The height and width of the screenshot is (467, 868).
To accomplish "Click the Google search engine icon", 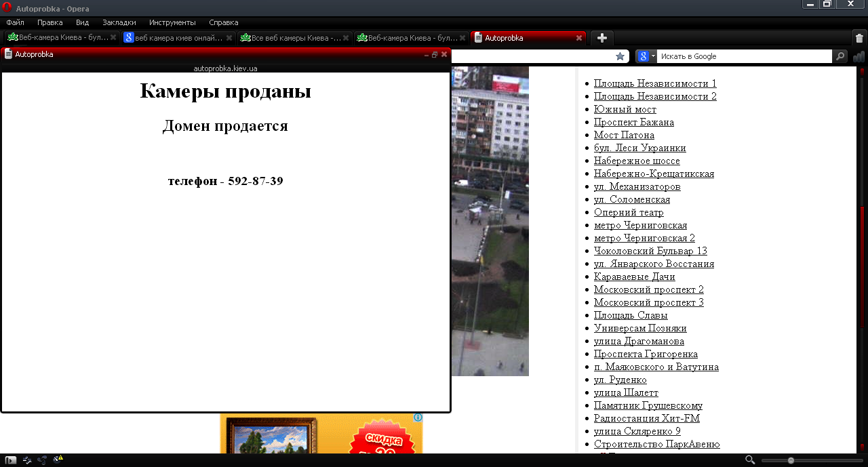I will tap(644, 56).
